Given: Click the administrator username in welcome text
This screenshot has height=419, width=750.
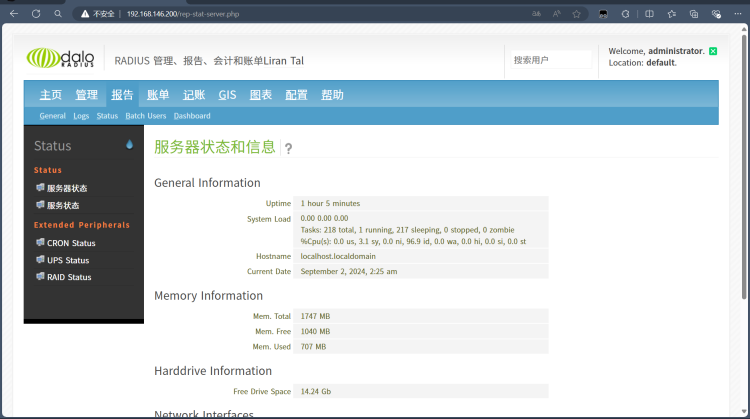Looking at the screenshot, I should coord(676,51).
